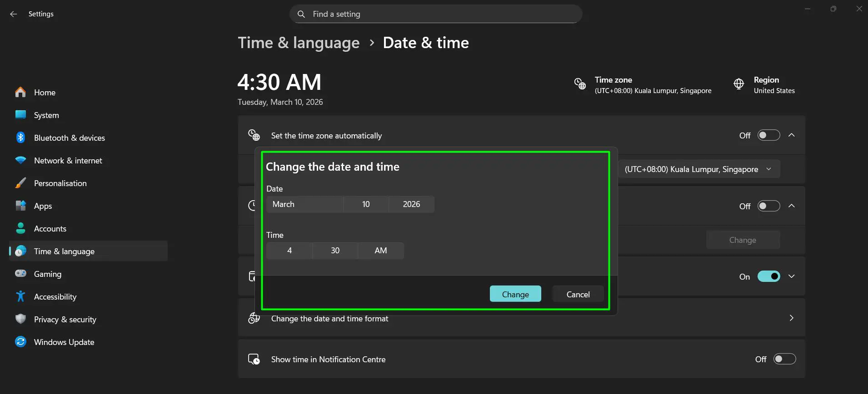Click the Time & language globe-clock icon
The image size is (868, 394).
20,251
